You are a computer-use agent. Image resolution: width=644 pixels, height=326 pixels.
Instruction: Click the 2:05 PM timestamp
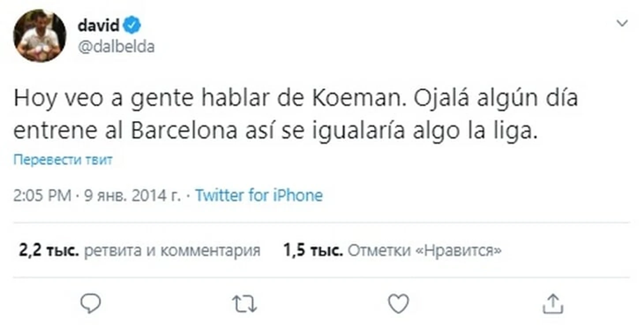point(42,195)
